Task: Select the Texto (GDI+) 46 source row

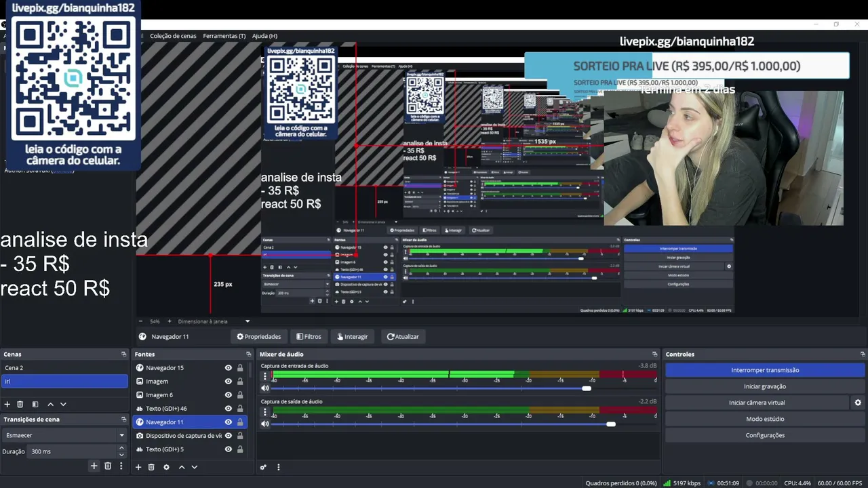Action: click(x=191, y=409)
